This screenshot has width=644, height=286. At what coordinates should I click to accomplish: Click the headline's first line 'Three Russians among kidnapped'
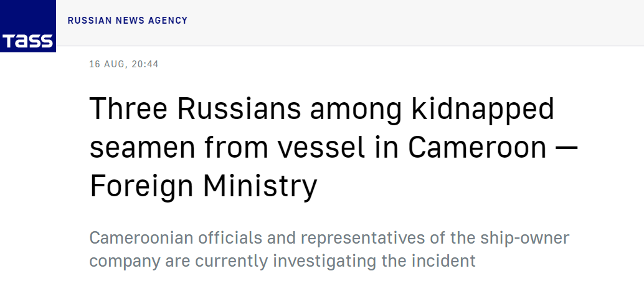(x=322, y=110)
